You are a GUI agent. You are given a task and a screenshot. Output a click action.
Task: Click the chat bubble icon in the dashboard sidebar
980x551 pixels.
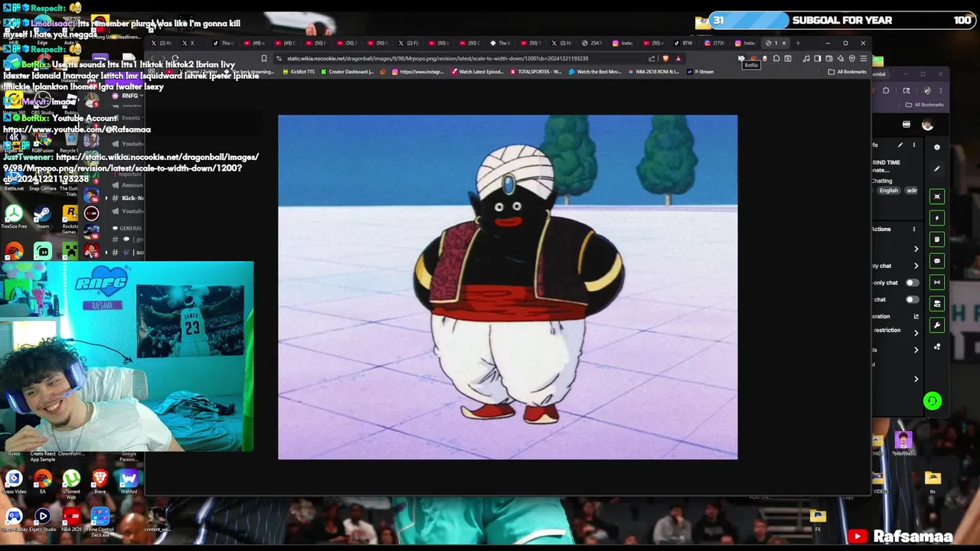pyautogui.click(x=937, y=261)
